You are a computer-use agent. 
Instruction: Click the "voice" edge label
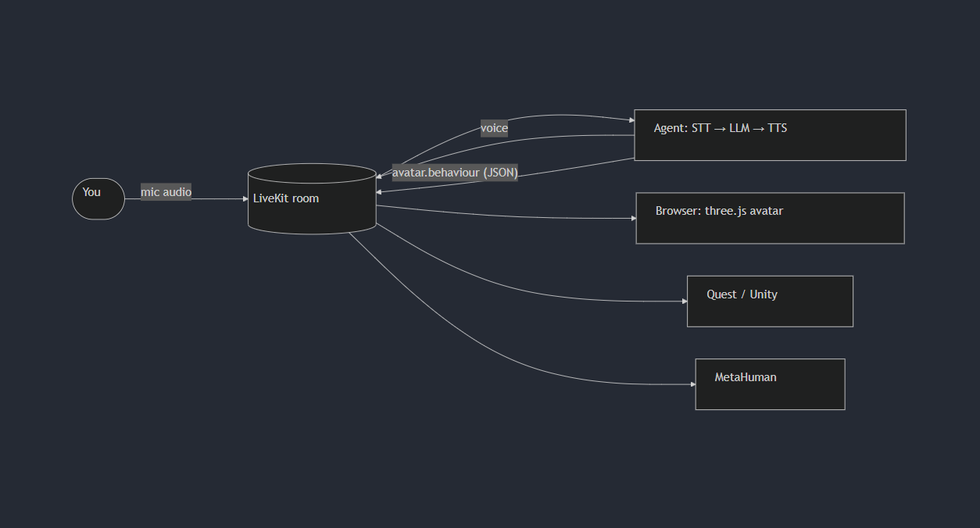coord(494,128)
